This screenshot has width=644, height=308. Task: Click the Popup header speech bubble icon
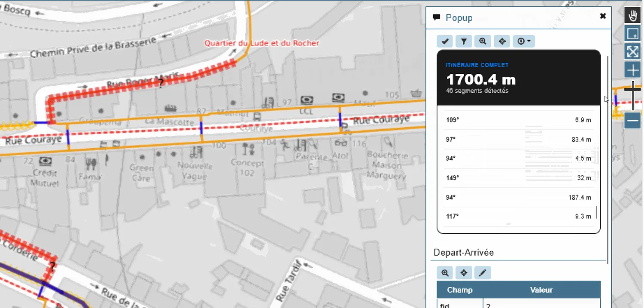[x=437, y=18]
